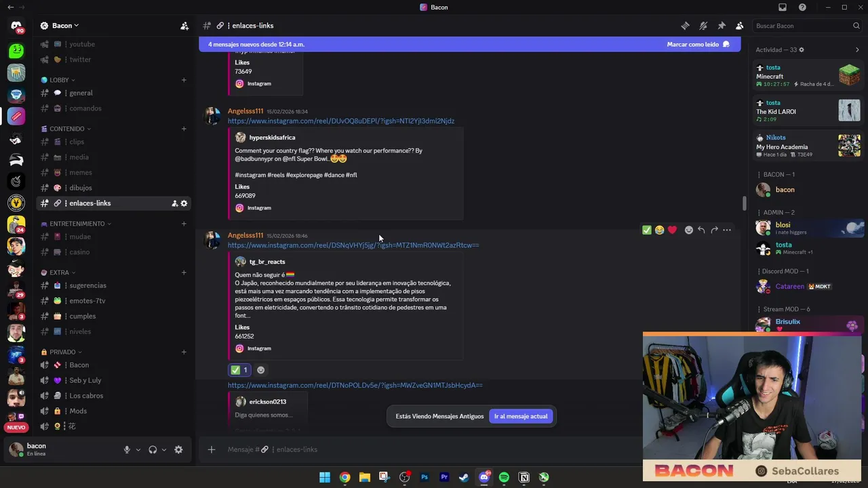The image size is (868, 488).
Task: Reply to the hovered Angelsss111 message
Action: click(x=701, y=230)
